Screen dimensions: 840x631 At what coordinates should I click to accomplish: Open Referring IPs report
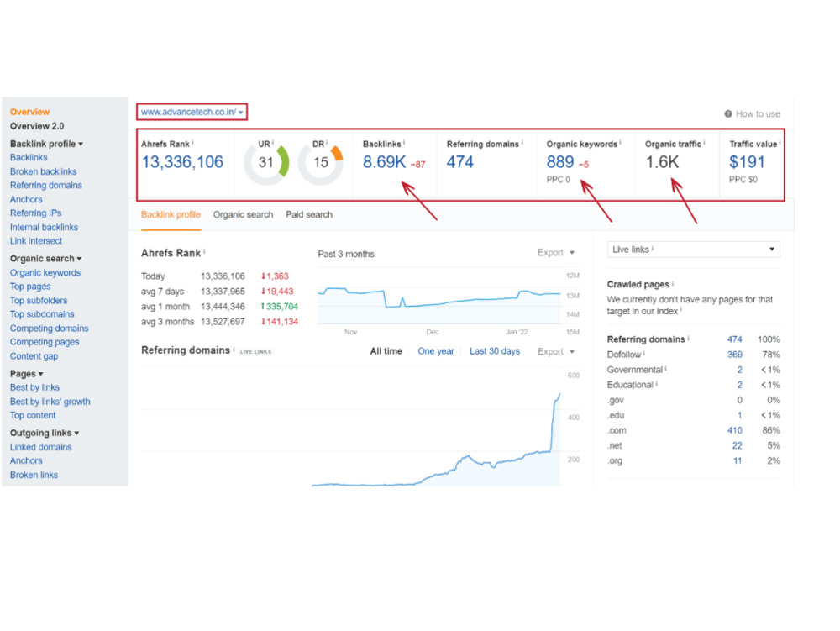[35, 213]
